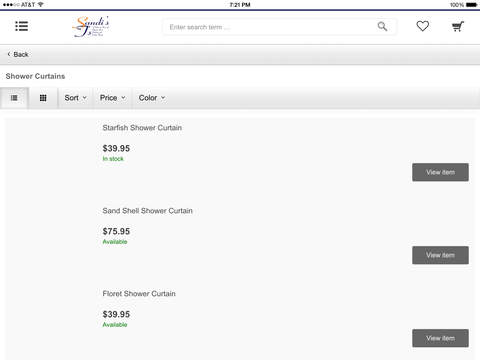The height and width of the screenshot is (360, 480).
Task: Tap the Shower Curtains category heading
Action: [35, 76]
